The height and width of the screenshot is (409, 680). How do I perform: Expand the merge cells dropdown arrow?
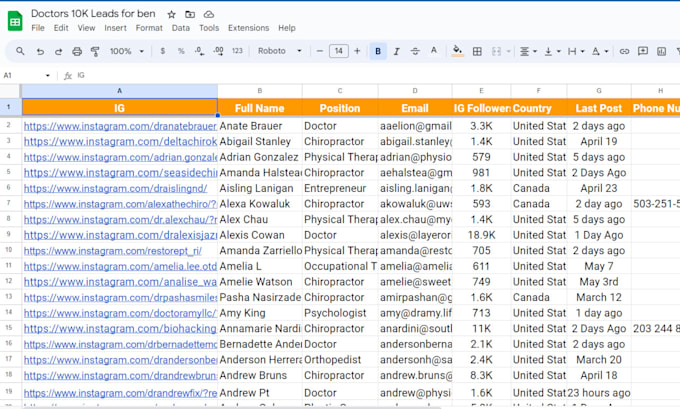pos(508,51)
